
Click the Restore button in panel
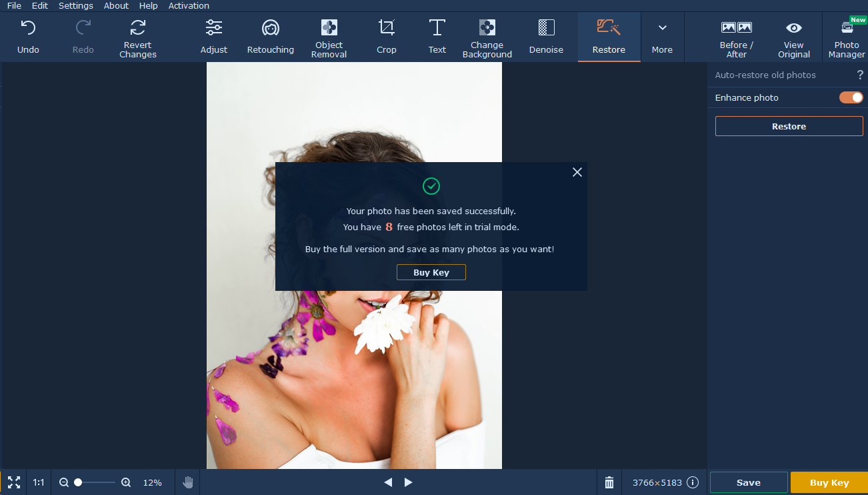coord(789,126)
